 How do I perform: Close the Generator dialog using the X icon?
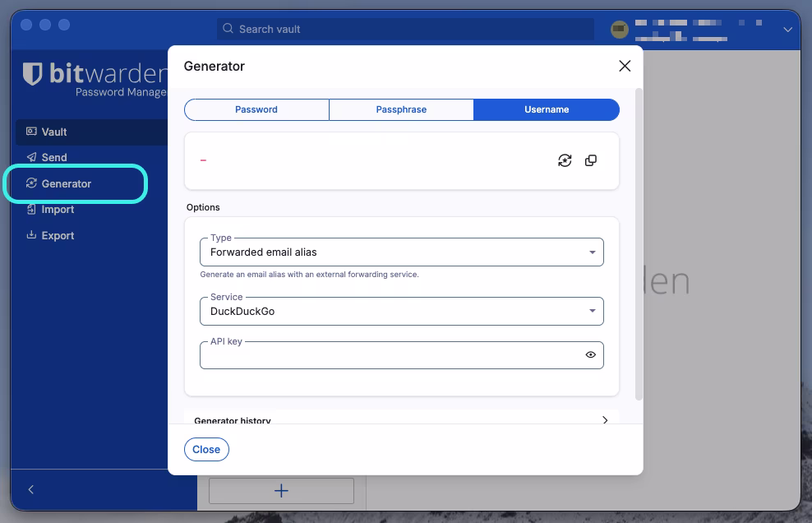(625, 66)
